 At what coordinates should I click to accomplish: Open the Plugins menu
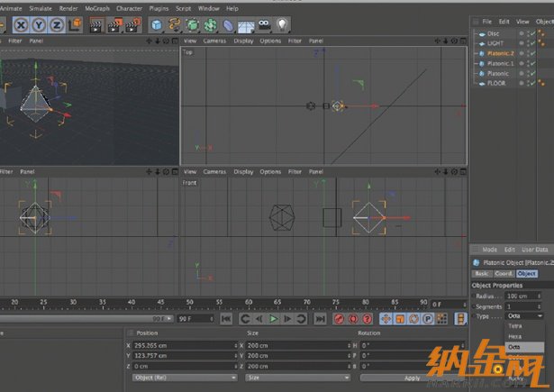click(x=159, y=8)
